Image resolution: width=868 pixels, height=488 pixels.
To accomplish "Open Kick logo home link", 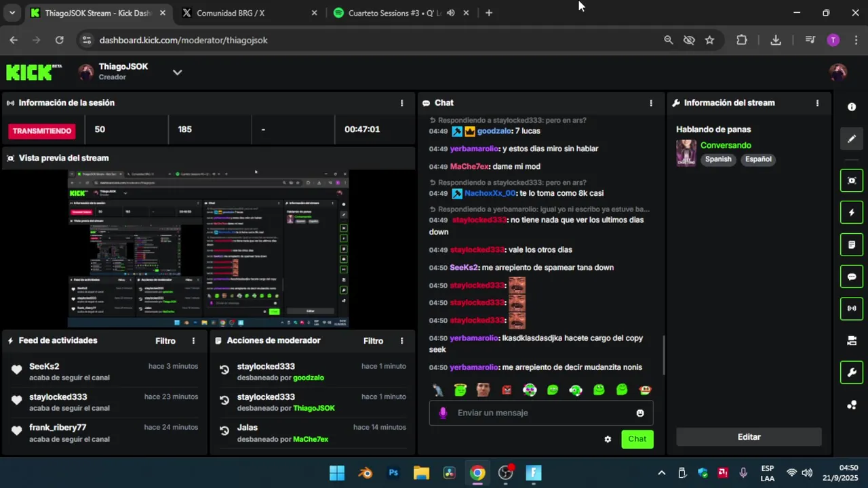I will coord(33,72).
